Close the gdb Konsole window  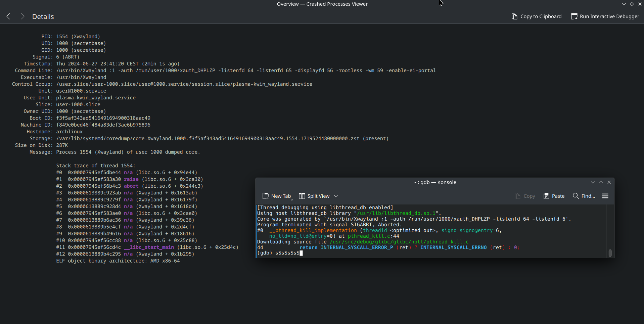point(609,182)
